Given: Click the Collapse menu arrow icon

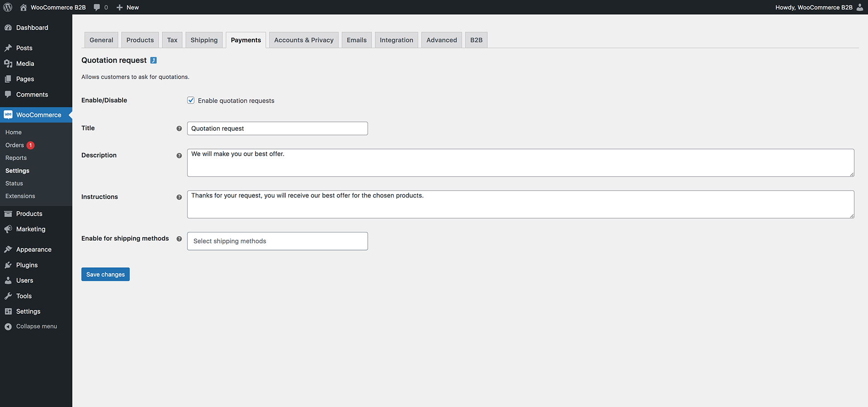Looking at the screenshot, I should click(8, 327).
